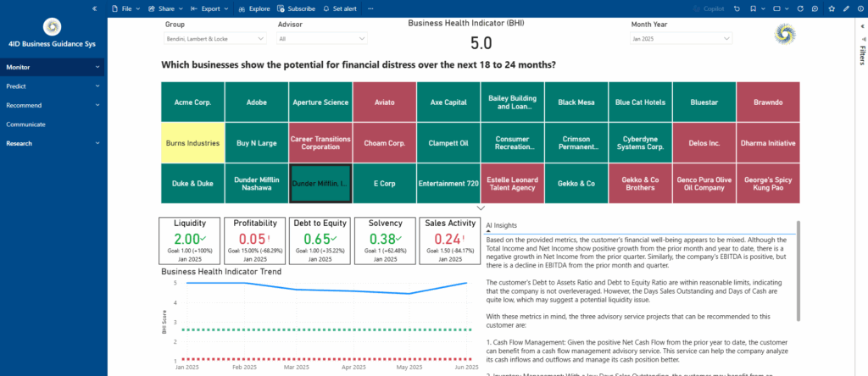The width and height of the screenshot is (868, 376).
Task: Reset report to default with undo icon
Action: (x=737, y=8)
